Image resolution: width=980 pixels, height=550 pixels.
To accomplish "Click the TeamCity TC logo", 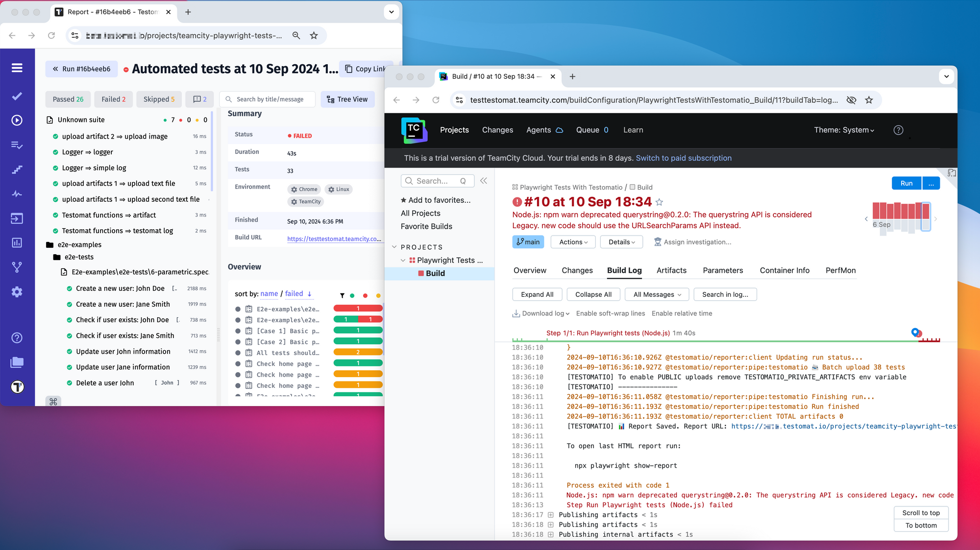I will tap(414, 130).
